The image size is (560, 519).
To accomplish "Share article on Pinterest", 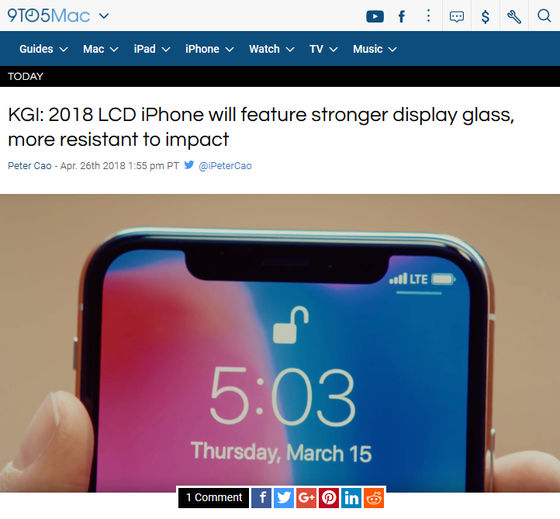I will 329,498.
